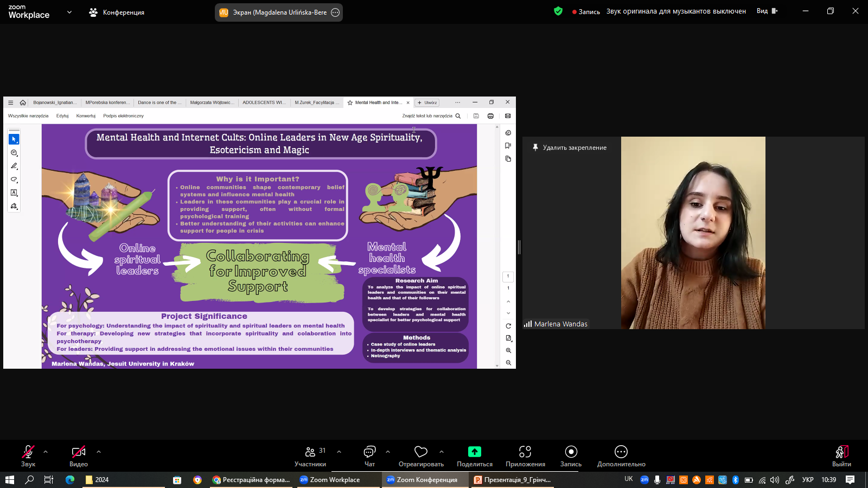This screenshot has width=868, height=488.
Task: Click Remove pin on Marlena's video
Action: coord(570,147)
